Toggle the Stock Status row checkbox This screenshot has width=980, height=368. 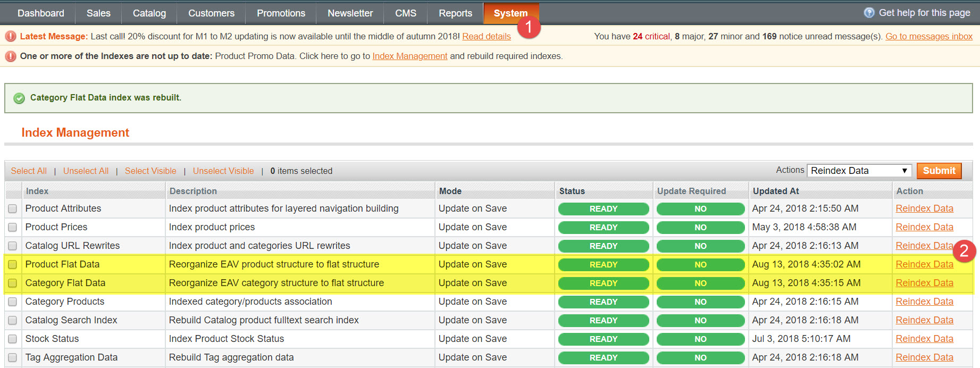(13, 339)
